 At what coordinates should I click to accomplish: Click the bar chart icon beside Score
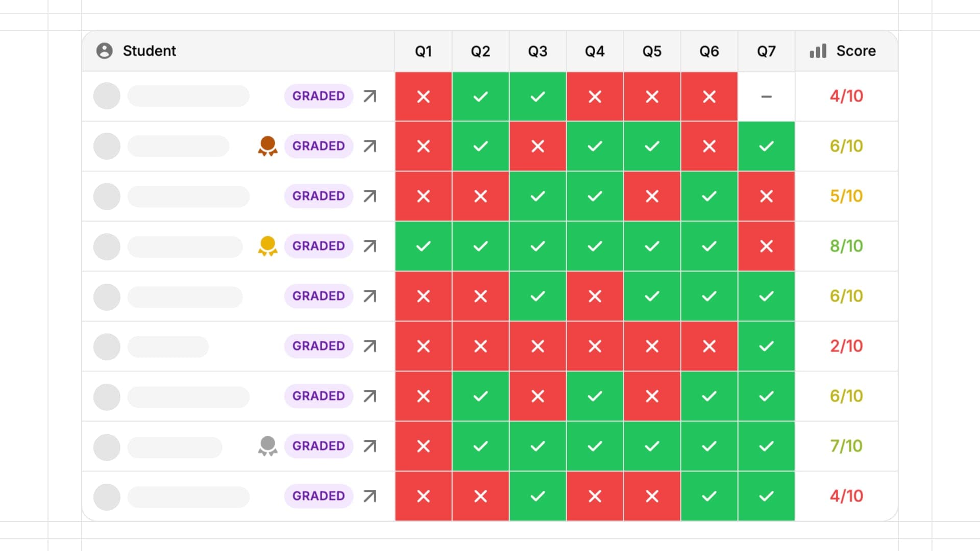pyautogui.click(x=818, y=51)
